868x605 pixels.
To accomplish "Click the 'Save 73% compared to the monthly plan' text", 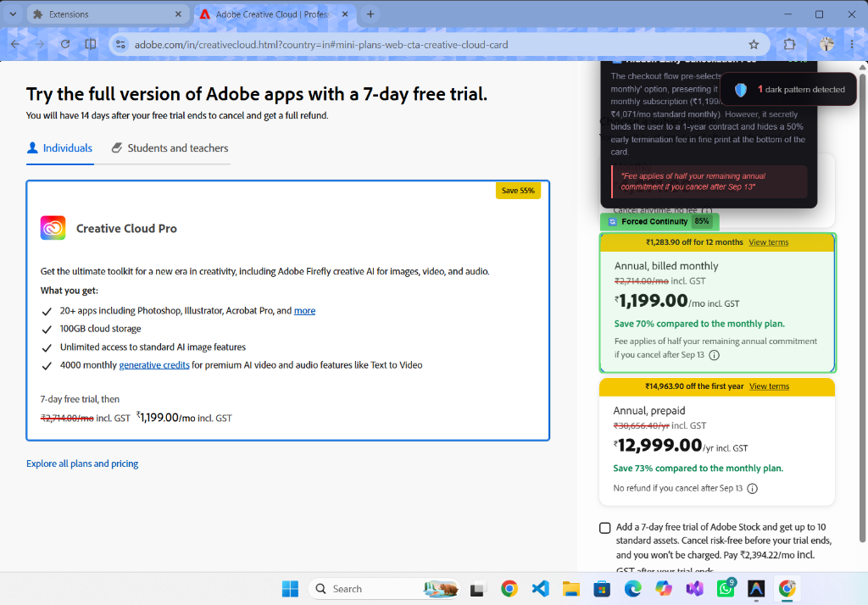I will pyautogui.click(x=698, y=469).
